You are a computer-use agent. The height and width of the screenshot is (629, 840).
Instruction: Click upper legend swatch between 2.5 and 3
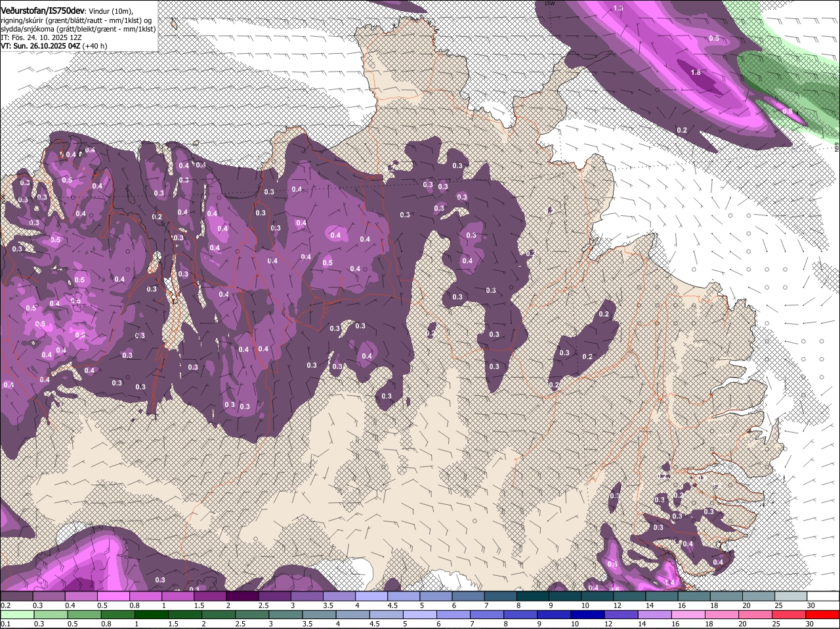(x=274, y=596)
